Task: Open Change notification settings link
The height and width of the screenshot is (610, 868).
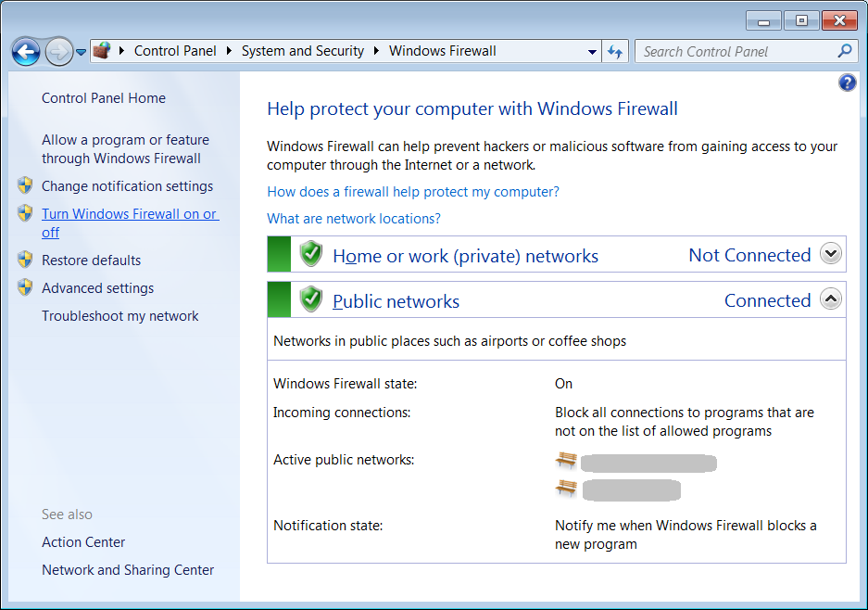Action: pyautogui.click(x=127, y=186)
